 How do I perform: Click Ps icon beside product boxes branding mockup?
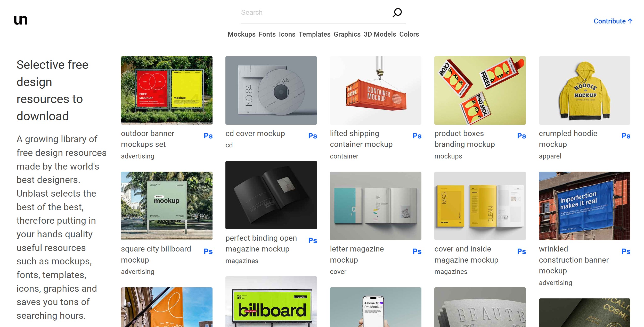click(521, 136)
